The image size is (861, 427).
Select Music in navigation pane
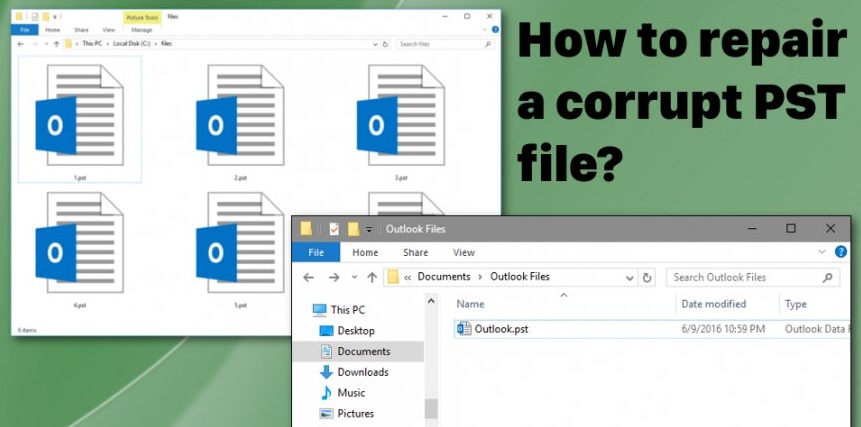(343, 393)
